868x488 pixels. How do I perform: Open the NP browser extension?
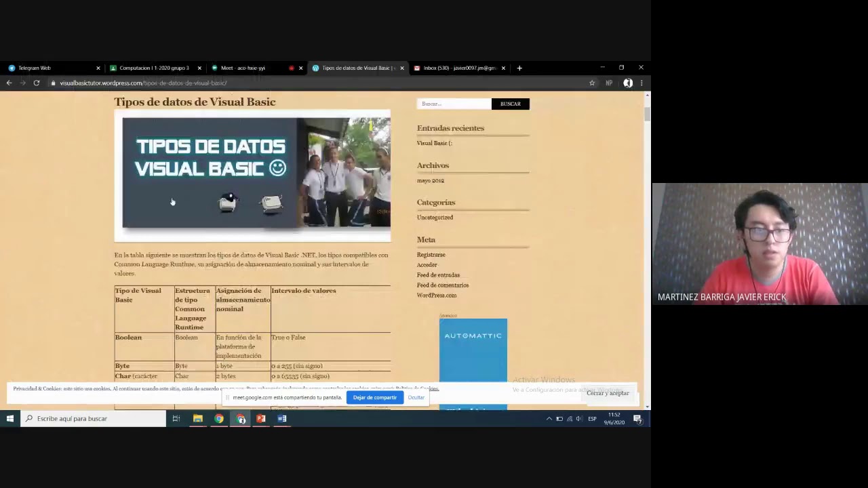coord(609,83)
